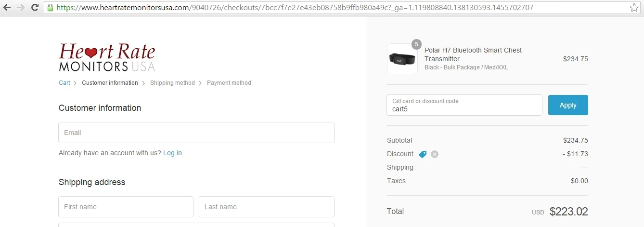Click the gift card or discount code field
The width and height of the screenshot is (644, 227).
point(464,105)
